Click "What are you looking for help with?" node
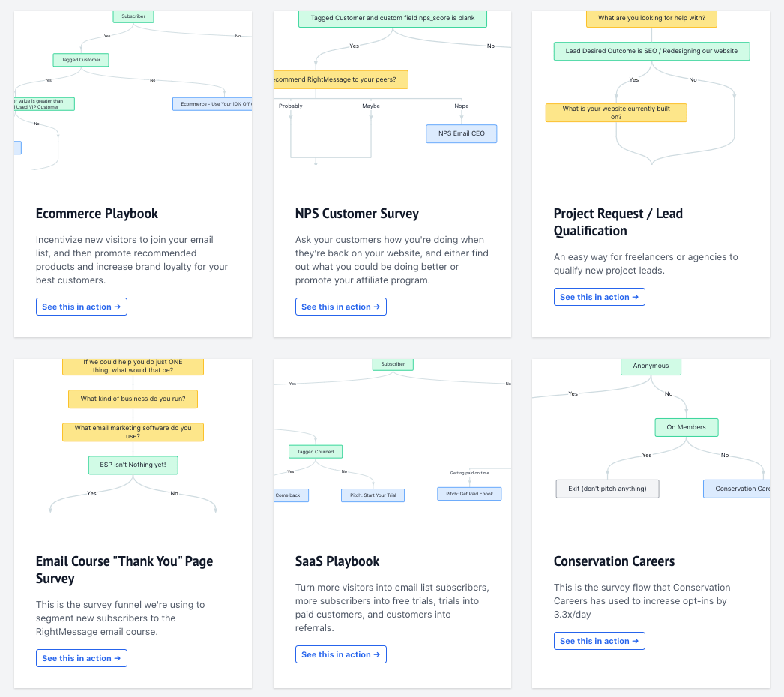Image resolution: width=784 pixels, height=697 pixels. [651, 19]
